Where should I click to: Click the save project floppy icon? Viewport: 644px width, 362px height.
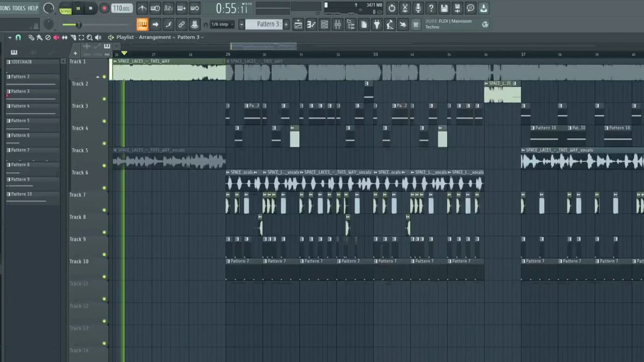(x=444, y=8)
